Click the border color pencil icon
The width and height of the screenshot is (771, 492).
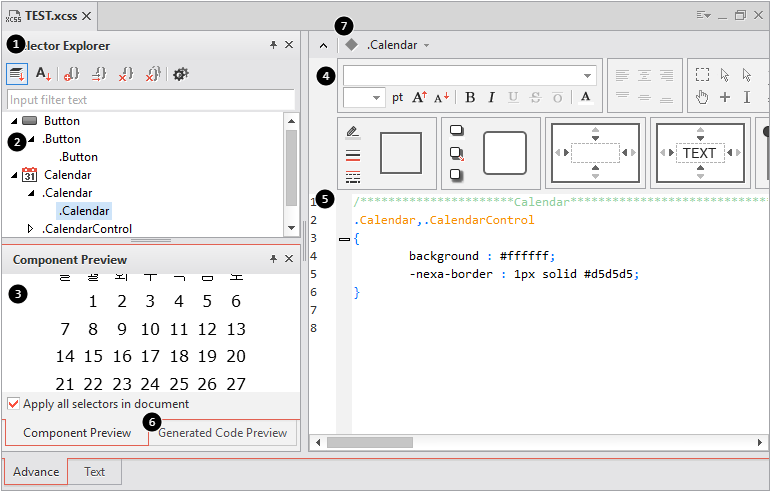(352, 132)
